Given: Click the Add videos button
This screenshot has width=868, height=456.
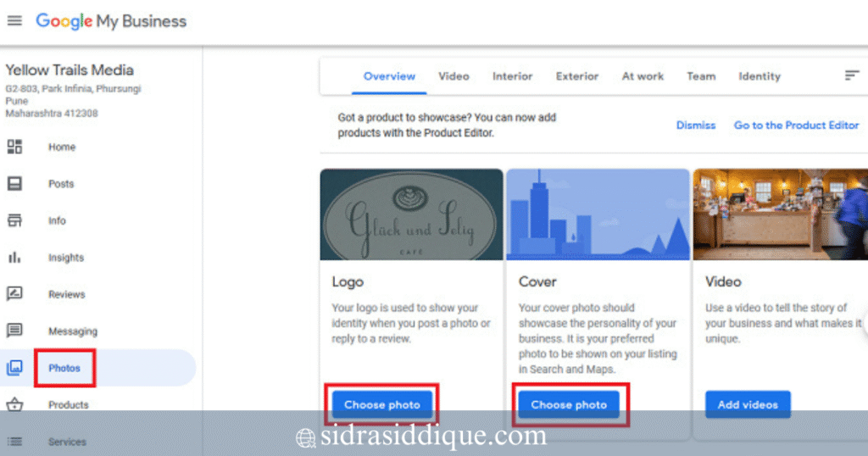Looking at the screenshot, I should 748,404.
